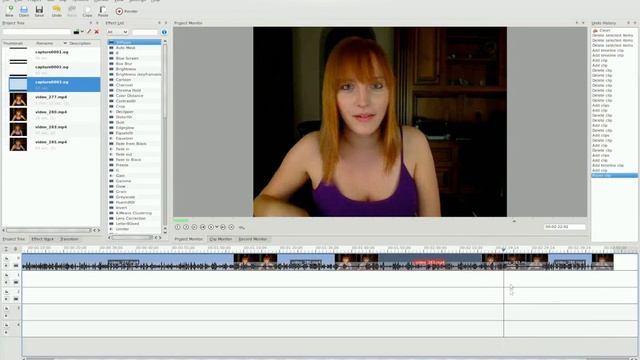
Task: Click the Filename column header
Action: point(44,43)
